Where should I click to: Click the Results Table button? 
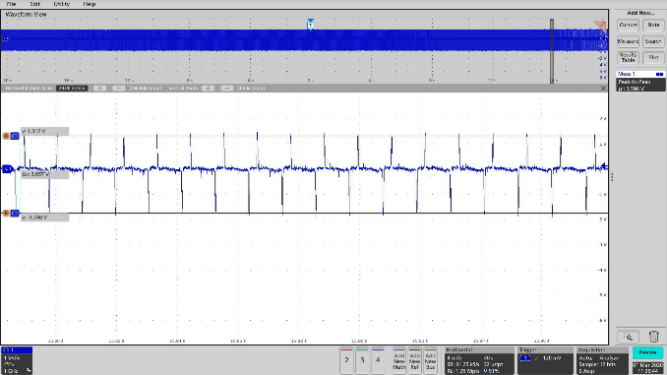tap(628, 57)
